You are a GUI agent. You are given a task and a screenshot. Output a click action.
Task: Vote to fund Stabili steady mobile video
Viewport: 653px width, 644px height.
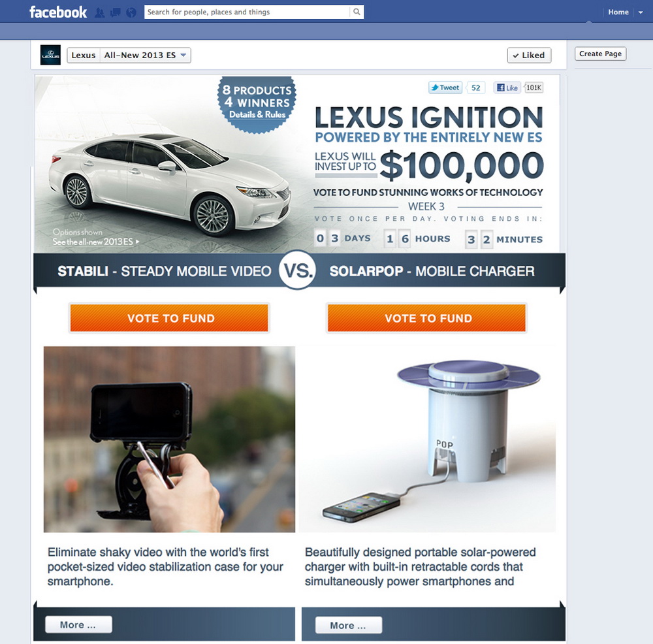(169, 318)
